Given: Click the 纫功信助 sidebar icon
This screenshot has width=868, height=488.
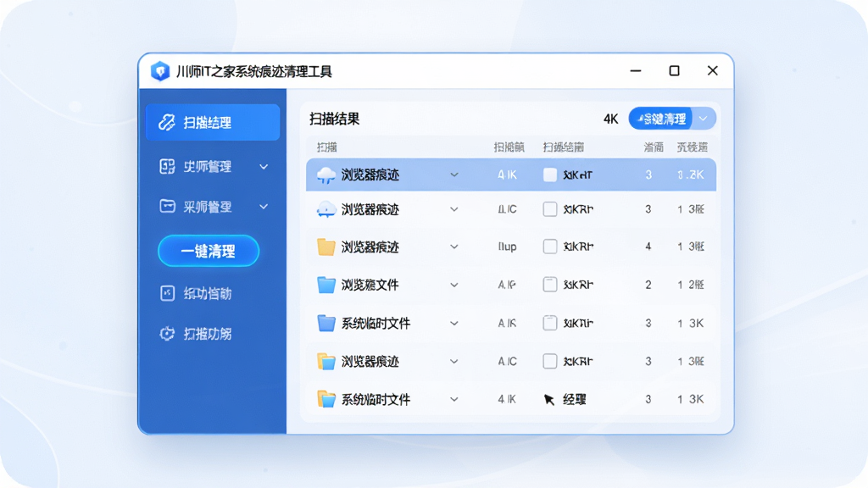Looking at the screenshot, I should point(167,293).
